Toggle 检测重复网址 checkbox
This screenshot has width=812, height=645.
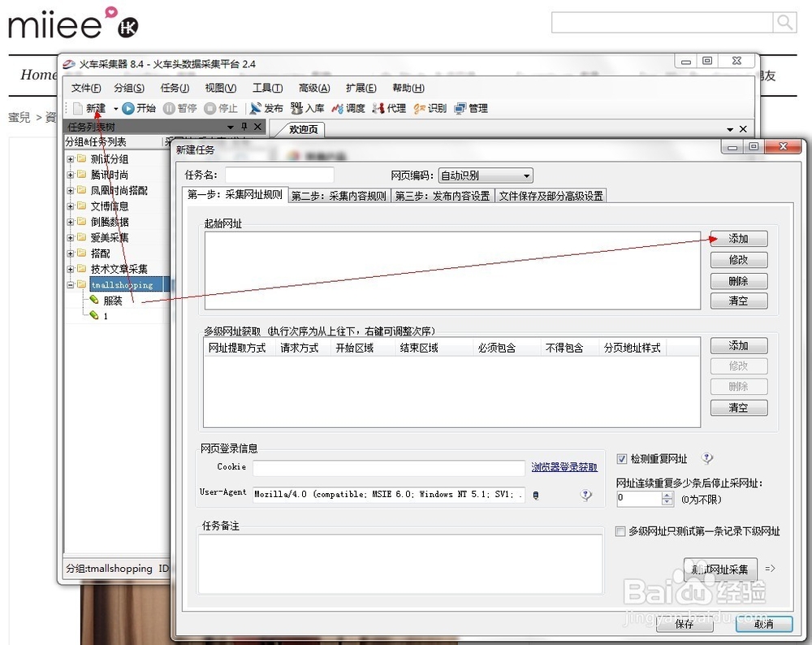coord(621,459)
